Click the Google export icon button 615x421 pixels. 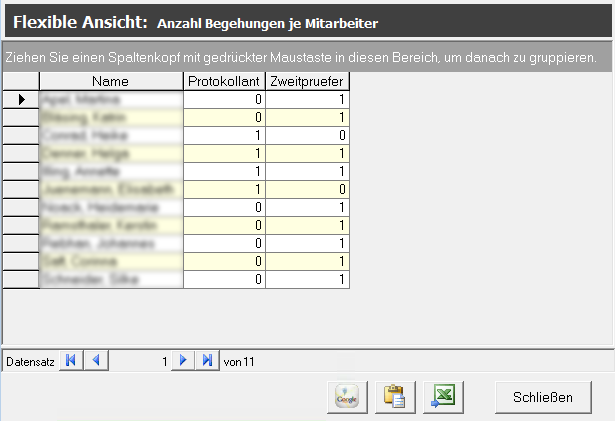[347, 397]
